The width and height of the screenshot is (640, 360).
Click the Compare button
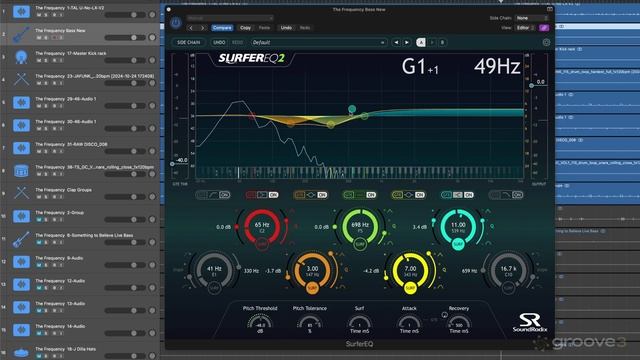point(222,28)
